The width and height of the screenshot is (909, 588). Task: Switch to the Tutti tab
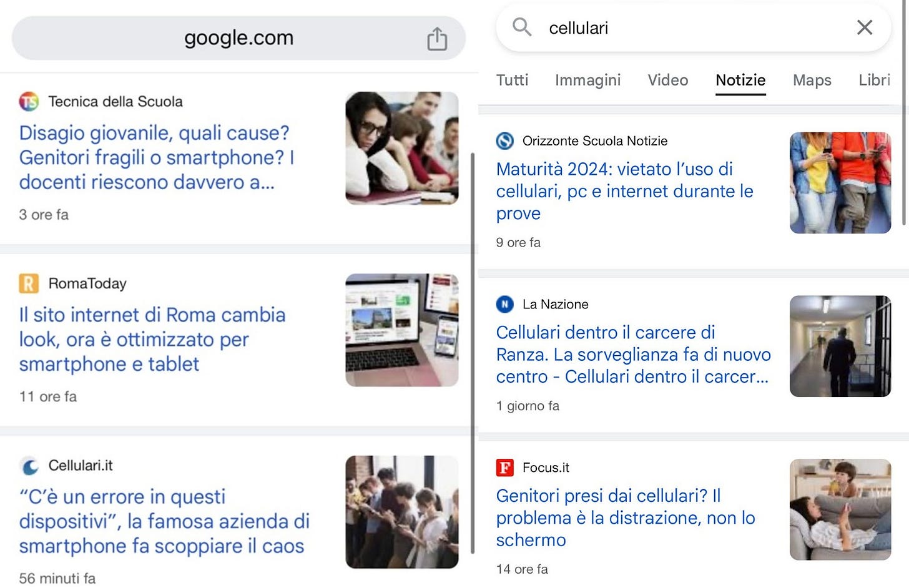(512, 80)
